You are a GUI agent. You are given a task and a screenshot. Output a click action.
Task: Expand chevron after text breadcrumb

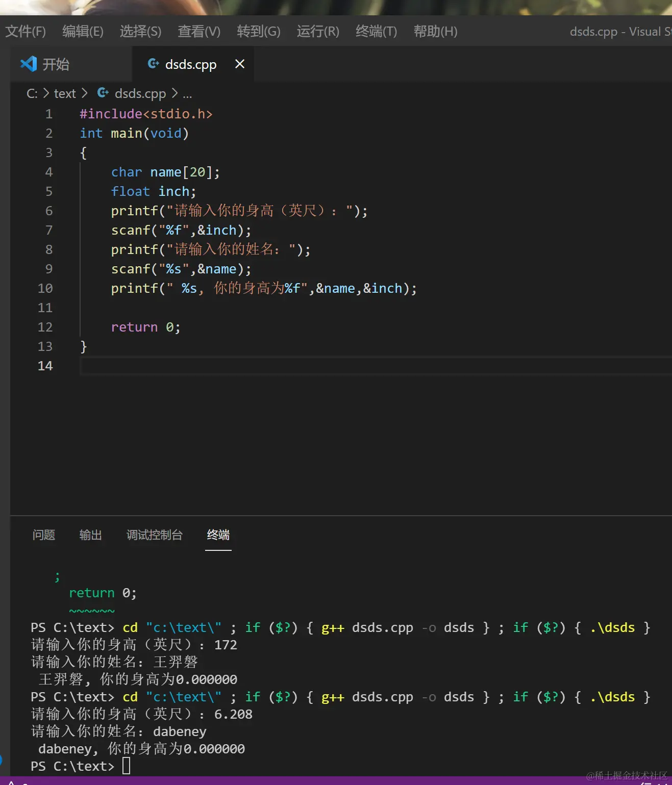coord(85,93)
